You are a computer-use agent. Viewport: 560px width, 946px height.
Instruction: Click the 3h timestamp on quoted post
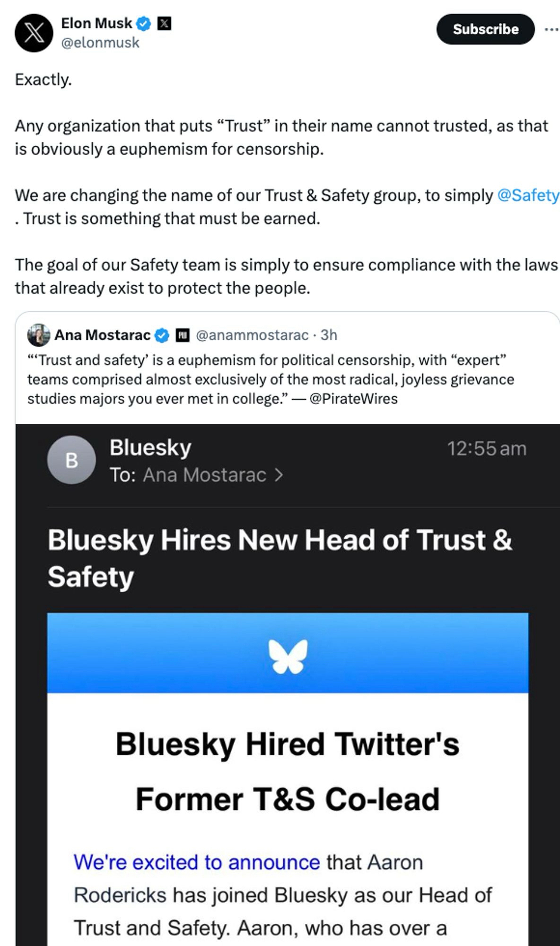(x=329, y=335)
